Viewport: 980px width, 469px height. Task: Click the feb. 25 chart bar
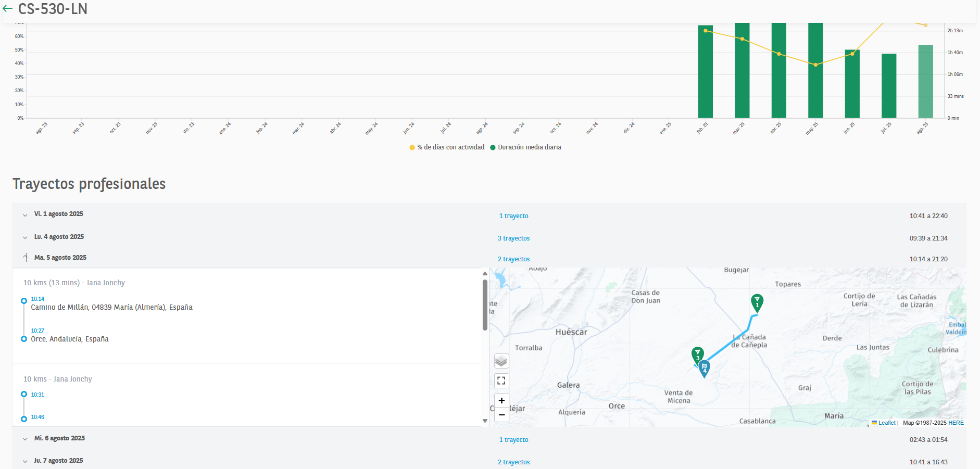pos(706,71)
